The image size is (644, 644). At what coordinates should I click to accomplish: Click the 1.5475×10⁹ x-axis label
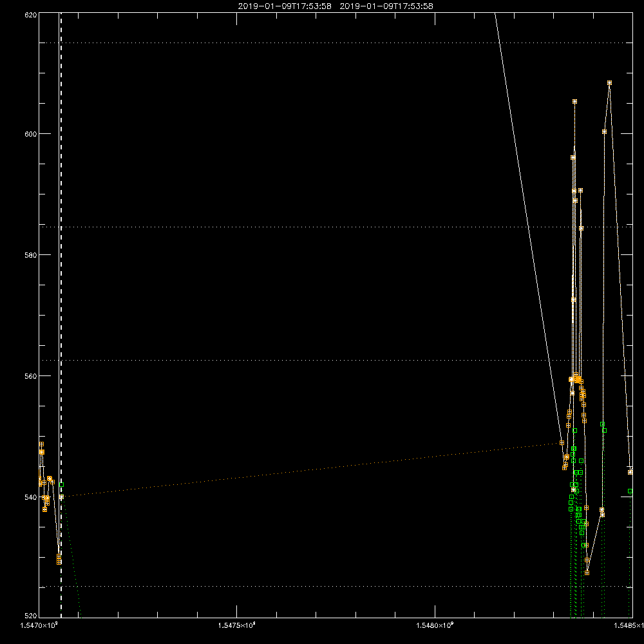(236, 625)
